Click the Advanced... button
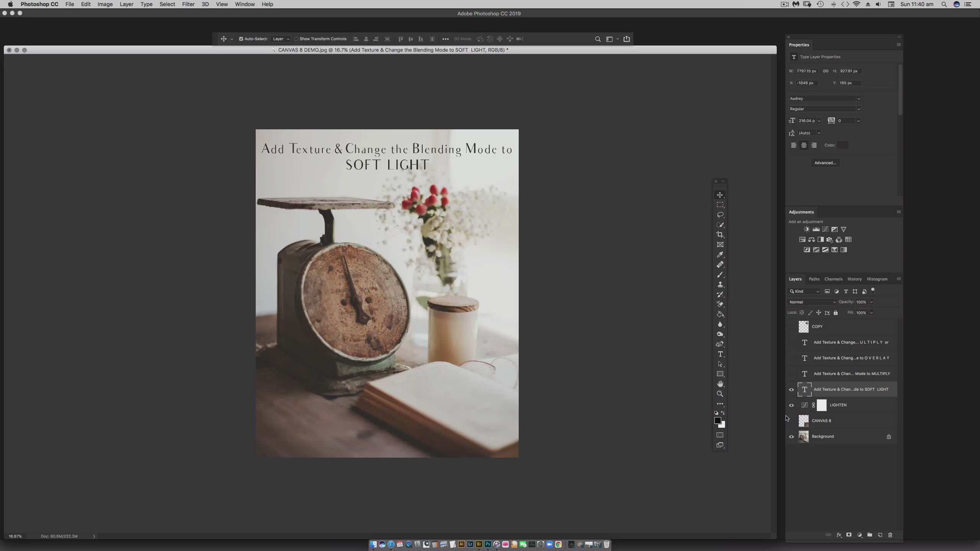This screenshot has height=551, width=980. [825, 163]
